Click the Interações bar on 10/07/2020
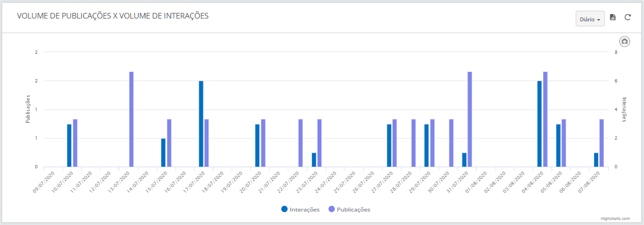The width and height of the screenshot is (644, 225). click(69, 146)
